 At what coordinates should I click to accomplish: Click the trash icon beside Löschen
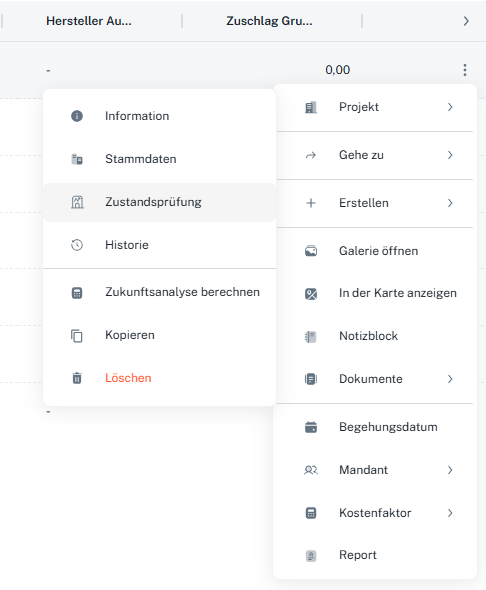(77, 378)
